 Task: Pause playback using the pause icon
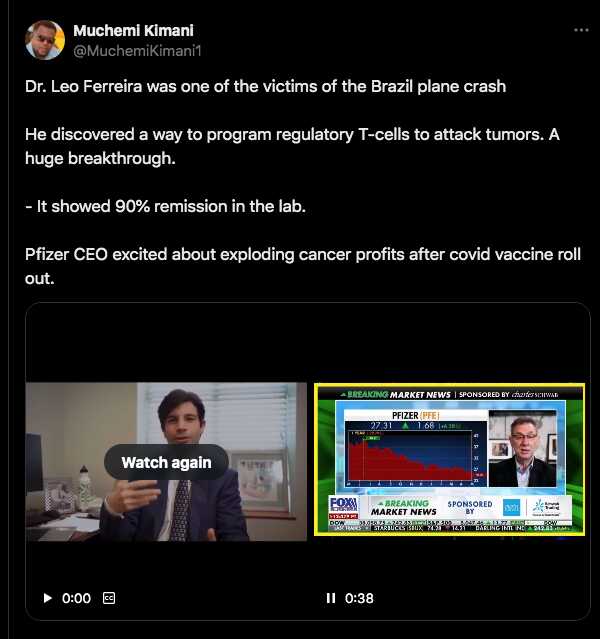pos(331,598)
